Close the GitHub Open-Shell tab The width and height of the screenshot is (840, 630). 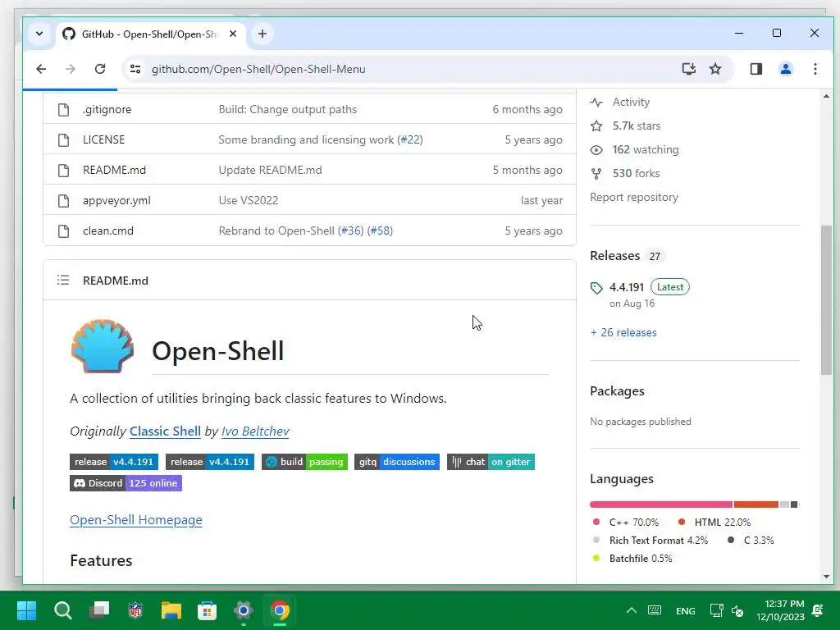(233, 34)
